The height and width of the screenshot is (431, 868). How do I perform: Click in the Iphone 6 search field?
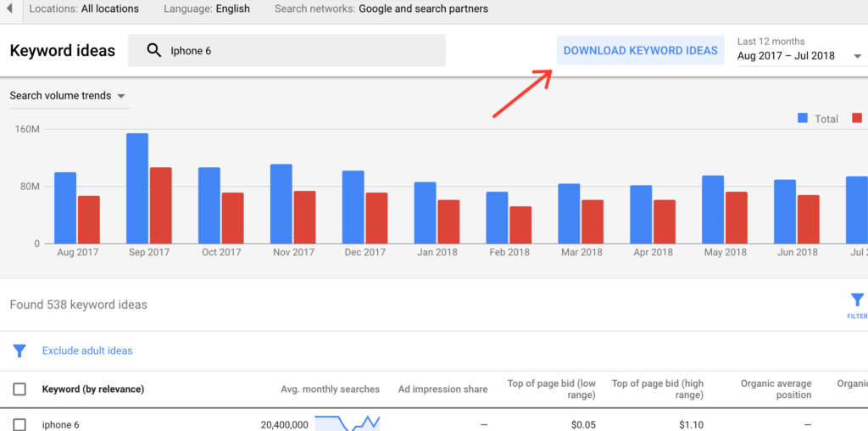(287, 50)
